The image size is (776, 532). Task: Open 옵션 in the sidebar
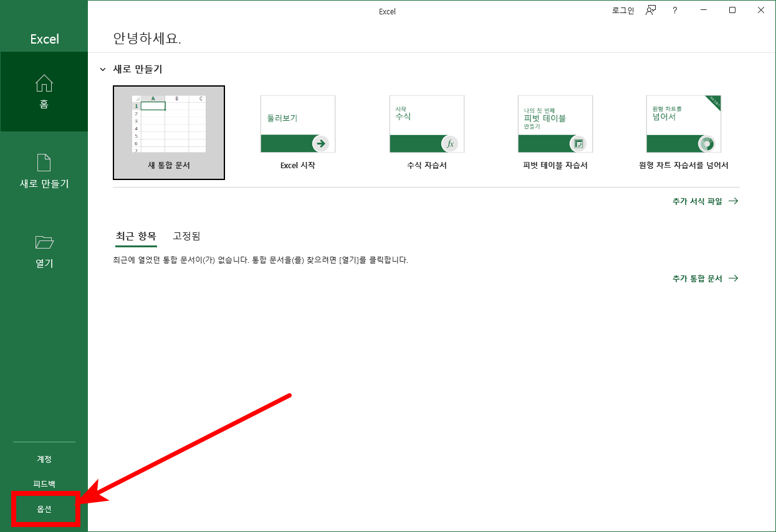tap(44, 509)
